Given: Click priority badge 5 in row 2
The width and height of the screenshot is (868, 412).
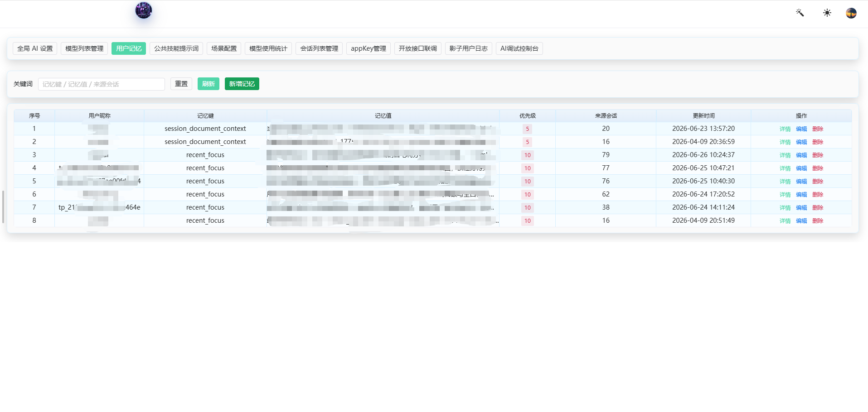Looking at the screenshot, I should (x=527, y=142).
